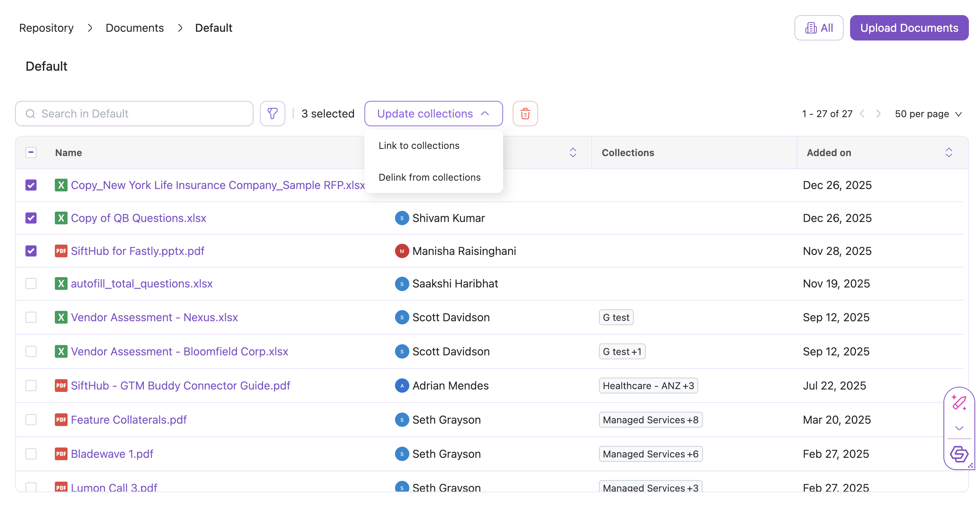Click the red trash delete icon
980x513 pixels.
point(525,114)
